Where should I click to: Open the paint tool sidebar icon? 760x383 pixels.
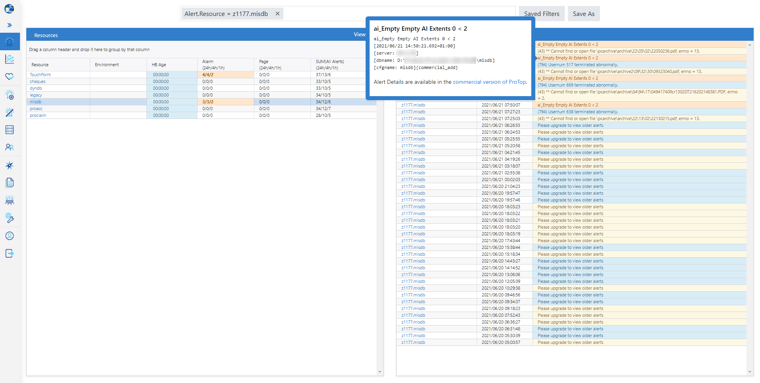click(9, 218)
